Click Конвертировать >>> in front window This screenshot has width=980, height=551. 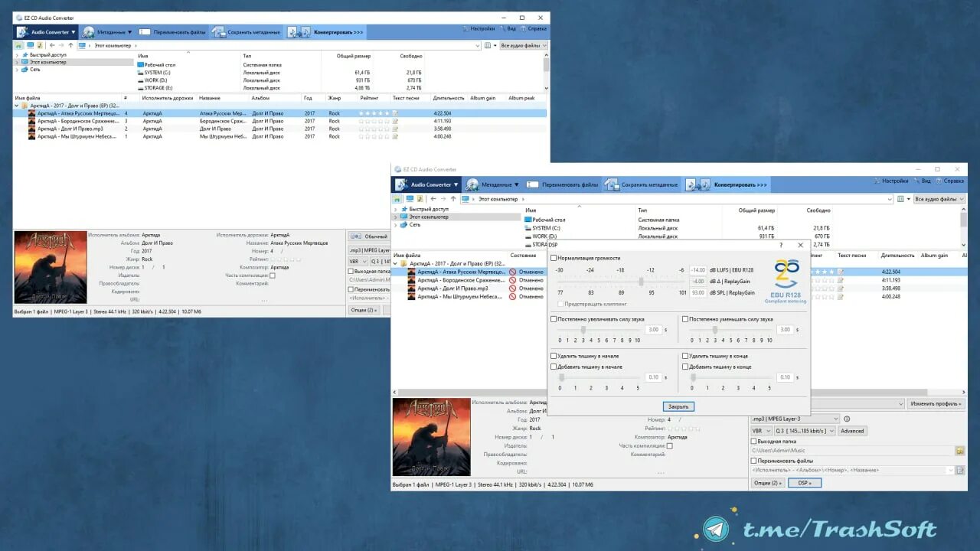click(x=727, y=184)
